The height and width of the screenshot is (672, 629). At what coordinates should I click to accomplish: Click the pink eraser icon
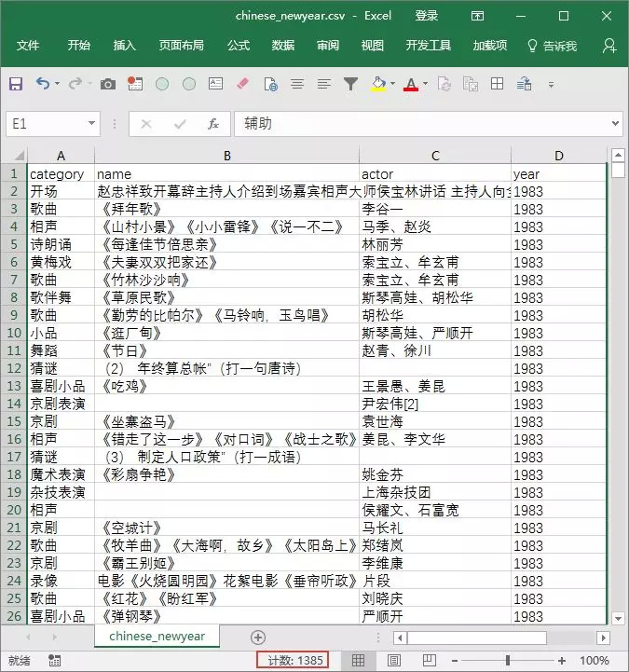[243, 84]
